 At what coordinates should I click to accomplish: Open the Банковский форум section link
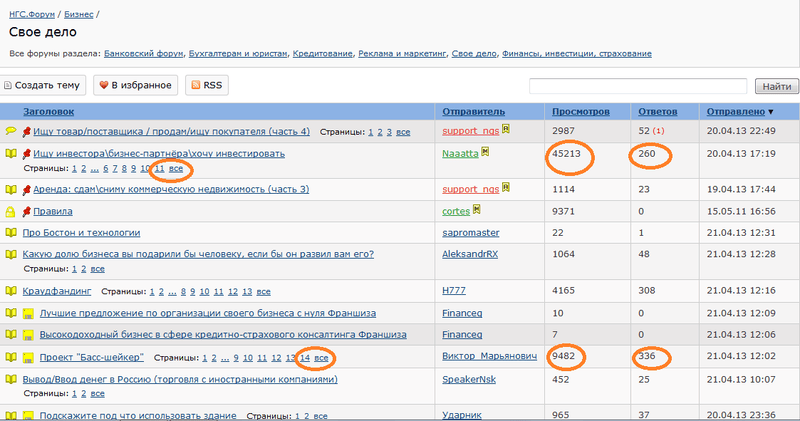coord(143,54)
